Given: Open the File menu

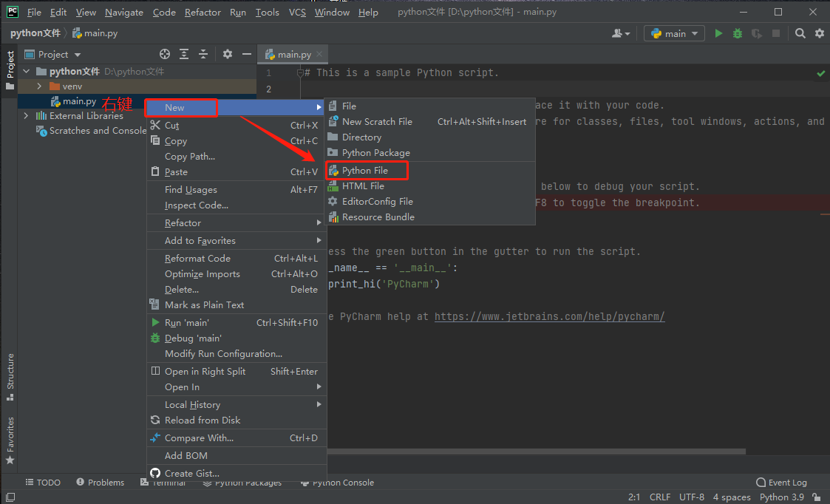Looking at the screenshot, I should (x=34, y=12).
